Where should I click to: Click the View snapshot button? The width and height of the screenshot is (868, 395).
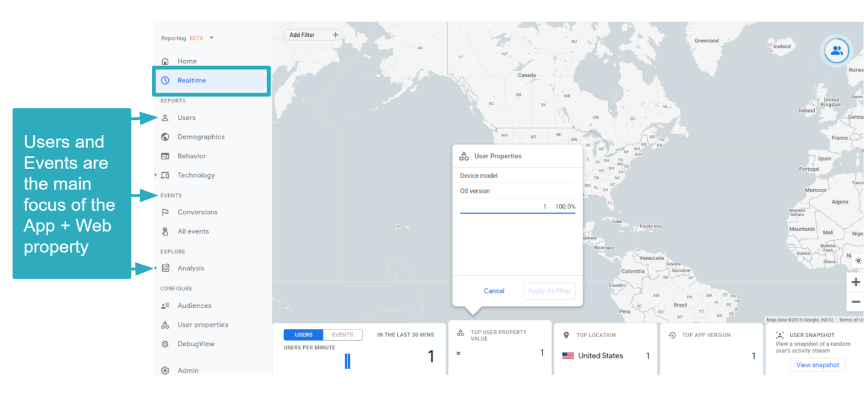pos(817,365)
